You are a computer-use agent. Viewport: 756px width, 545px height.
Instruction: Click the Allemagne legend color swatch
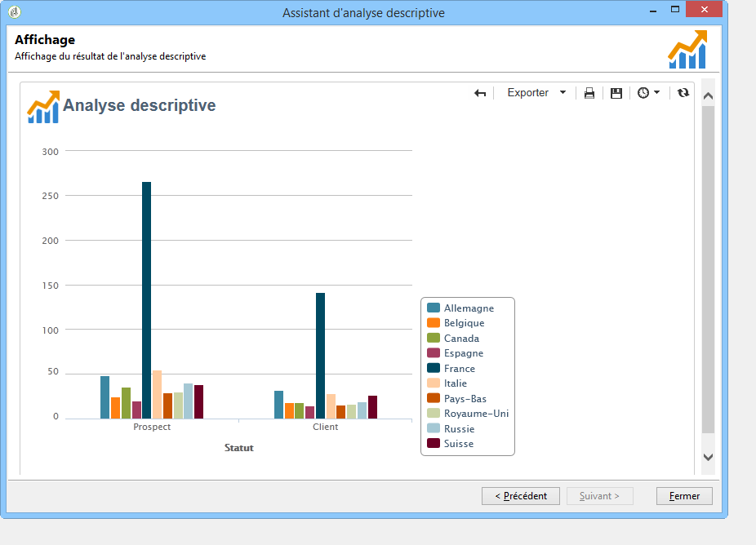434,308
